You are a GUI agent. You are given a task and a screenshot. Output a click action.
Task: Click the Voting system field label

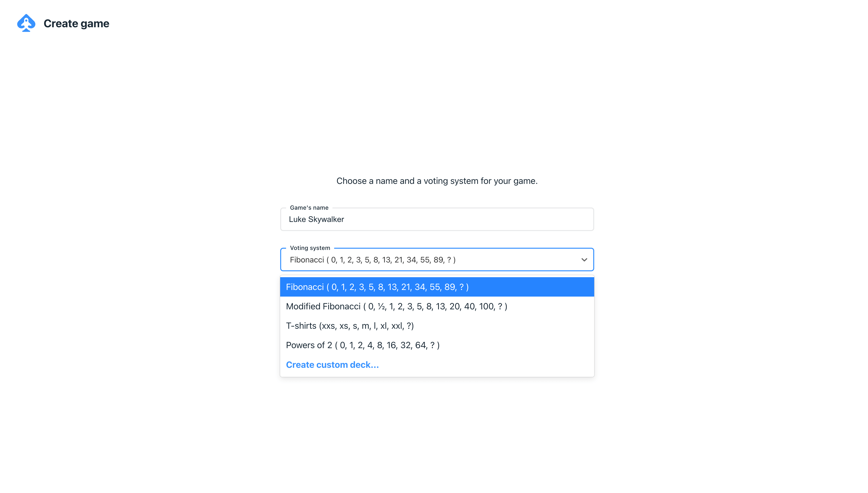[310, 248]
